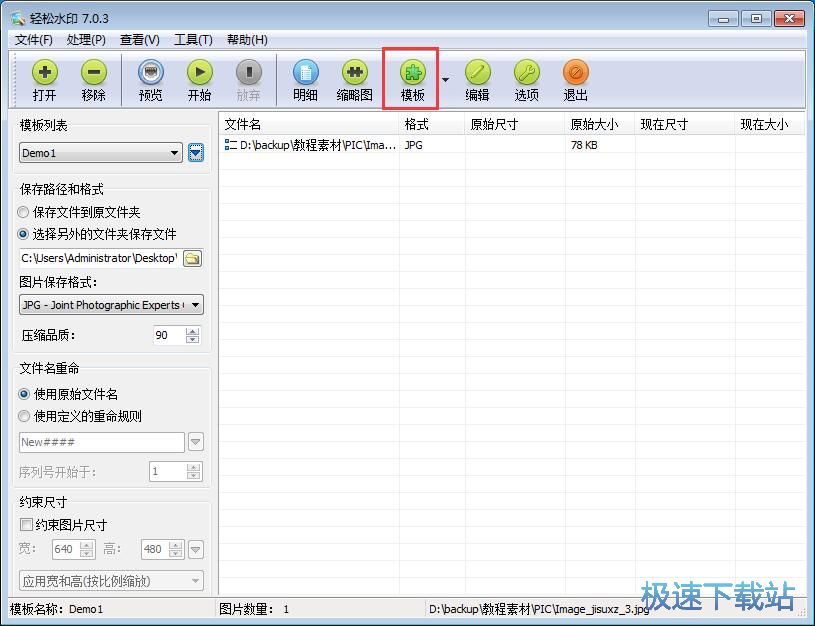
Task: Click the greyed Abandon (放弃) stop icon
Action: 248,72
